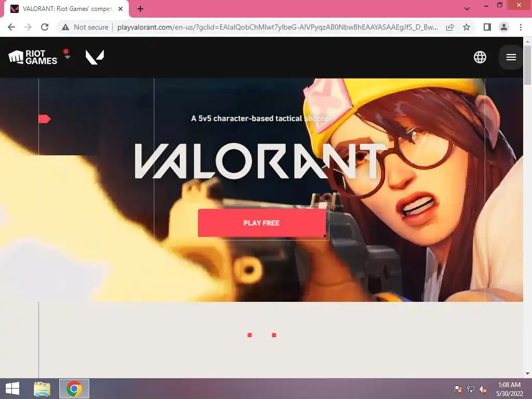Reload the current page
The width and height of the screenshot is (532, 399).
(x=45, y=27)
